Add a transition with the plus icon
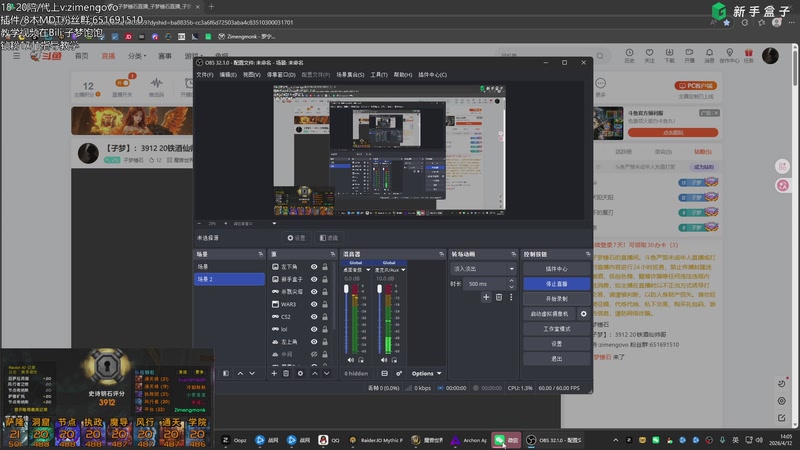This screenshot has width=800, height=450. [x=486, y=297]
